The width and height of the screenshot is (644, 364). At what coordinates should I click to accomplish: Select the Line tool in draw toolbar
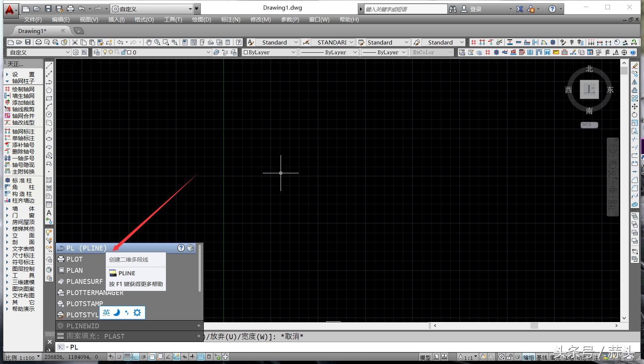[49, 66]
